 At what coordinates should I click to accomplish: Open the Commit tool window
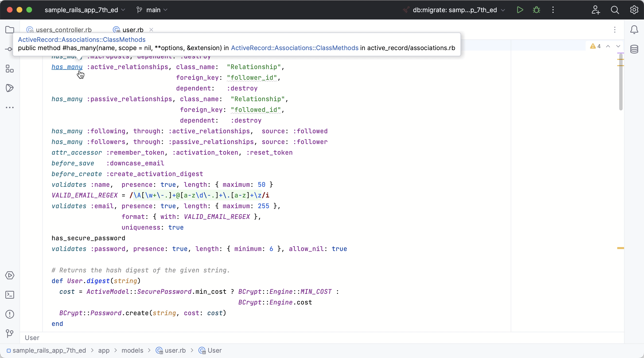pyautogui.click(x=9, y=49)
